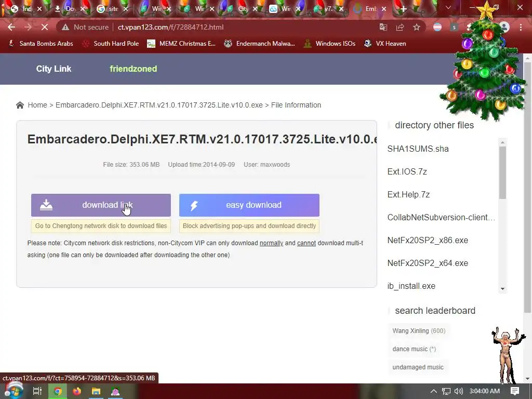Viewport: 532px width, 399px height.
Task: Click the main page vertical scrollbar thumb
Action: click(x=528, y=187)
